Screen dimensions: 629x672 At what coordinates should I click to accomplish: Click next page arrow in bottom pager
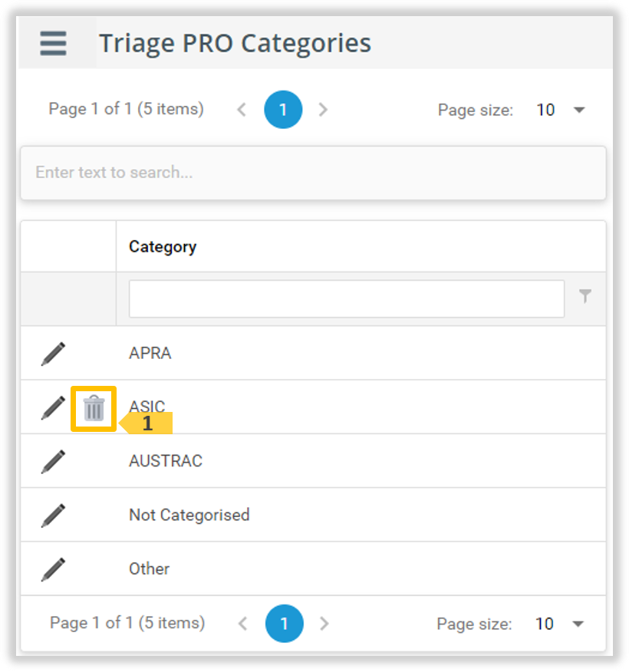coord(324,624)
